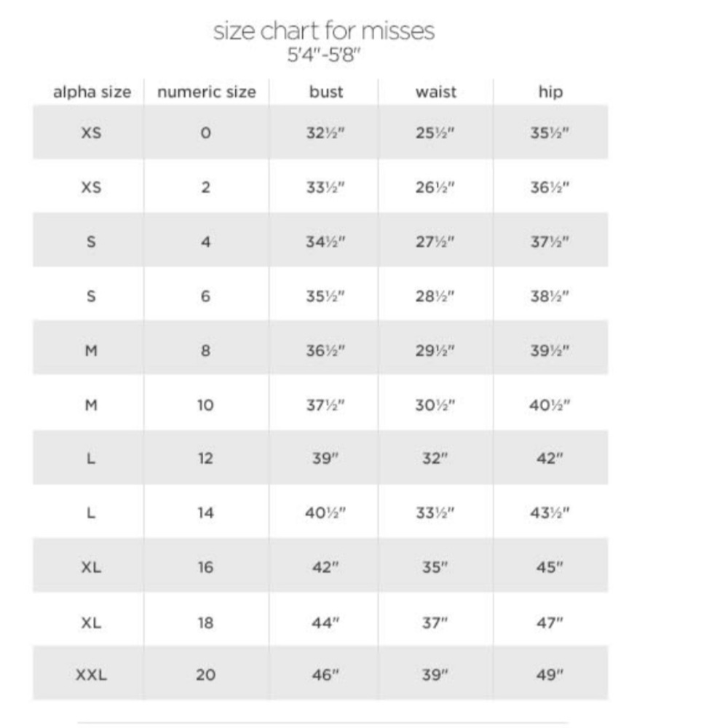Click the 'bust' column header
The image size is (728, 728).
click(326, 92)
